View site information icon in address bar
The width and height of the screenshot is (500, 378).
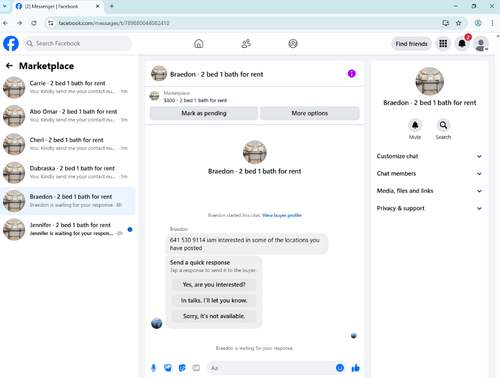[50, 23]
